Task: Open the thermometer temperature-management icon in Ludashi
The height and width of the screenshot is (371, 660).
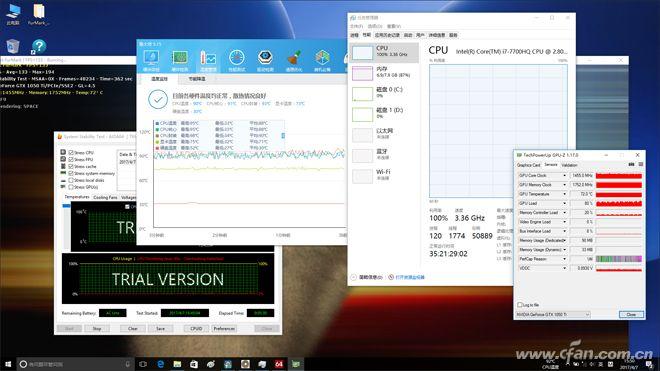Action: [208, 59]
